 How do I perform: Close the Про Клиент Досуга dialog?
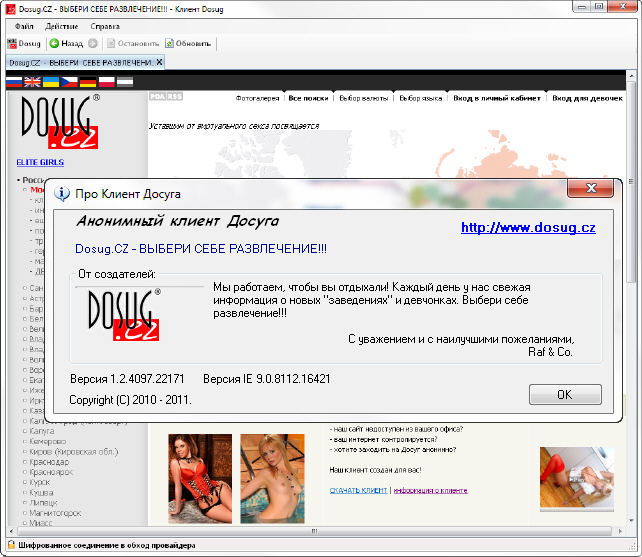click(590, 188)
